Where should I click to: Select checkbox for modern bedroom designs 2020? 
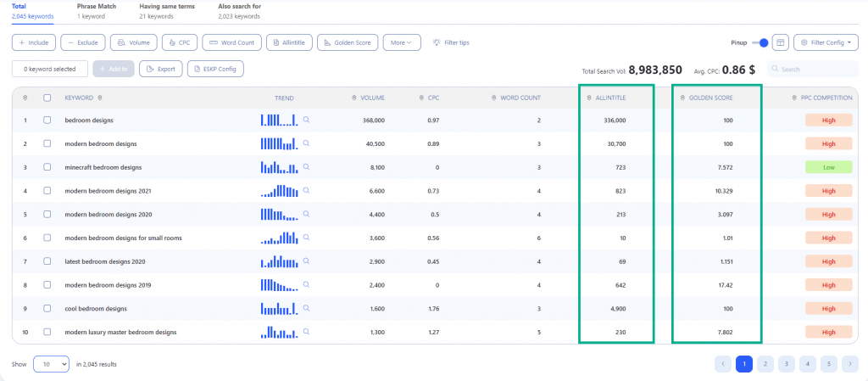(x=47, y=215)
